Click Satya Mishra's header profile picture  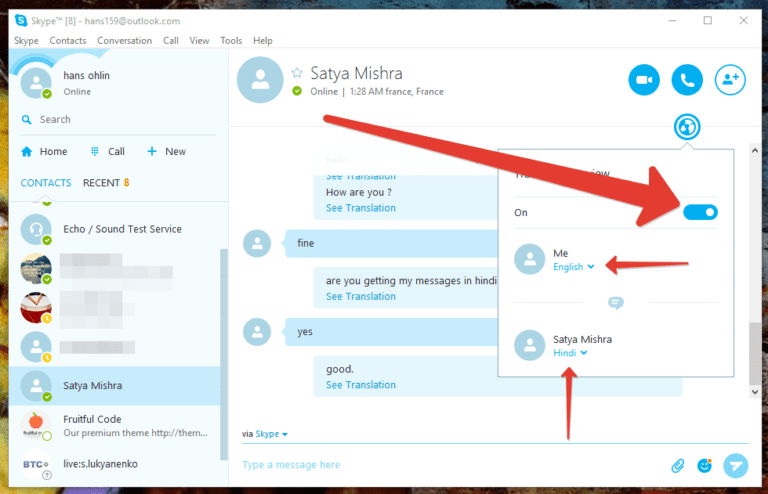click(260, 80)
